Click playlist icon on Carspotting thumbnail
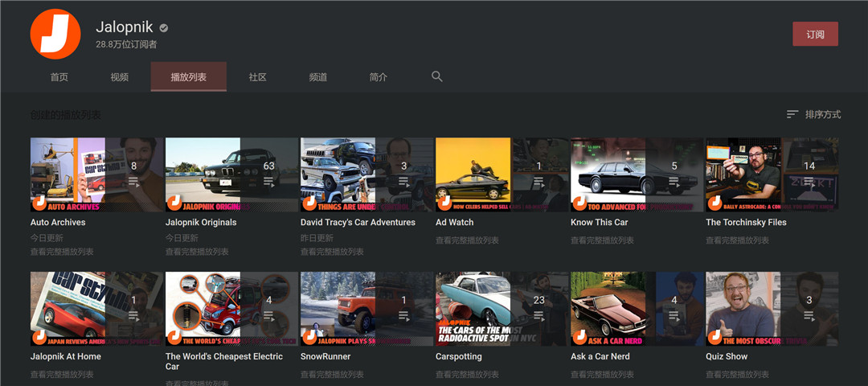The image size is (868, 386). pos(538,315)
